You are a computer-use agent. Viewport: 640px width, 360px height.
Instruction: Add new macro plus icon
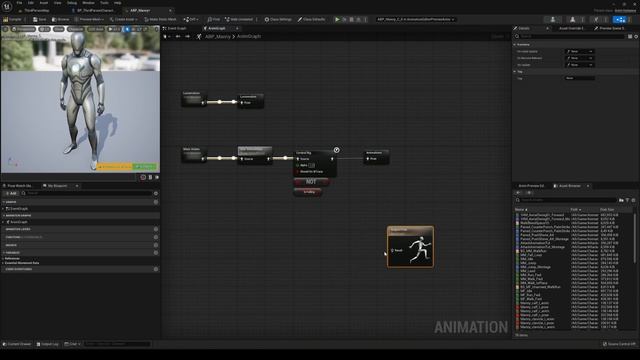point(156,245)
